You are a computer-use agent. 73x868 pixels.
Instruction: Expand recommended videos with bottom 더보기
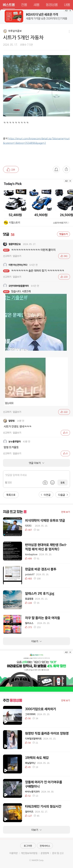point(36,830)
